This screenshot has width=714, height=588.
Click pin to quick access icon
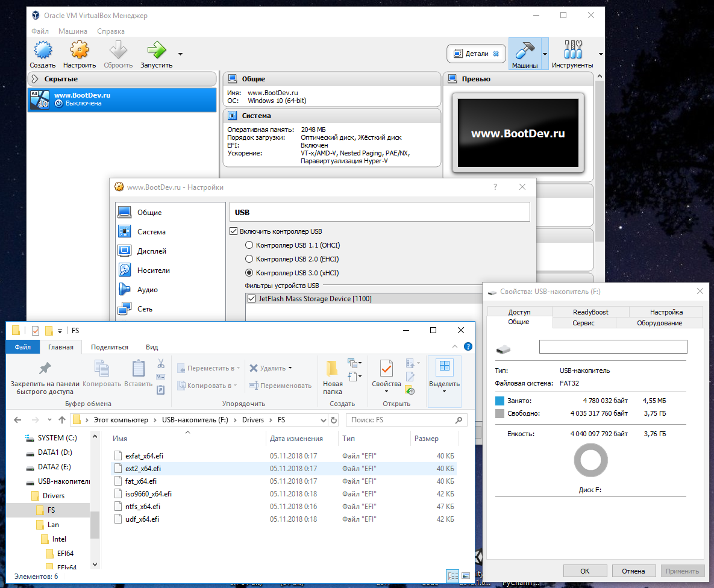coord(45,368)
